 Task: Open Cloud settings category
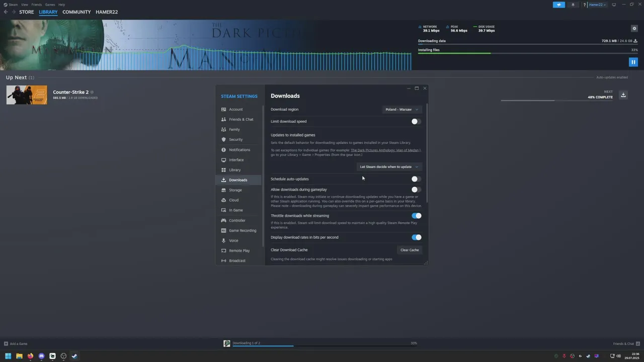(238, 200)
